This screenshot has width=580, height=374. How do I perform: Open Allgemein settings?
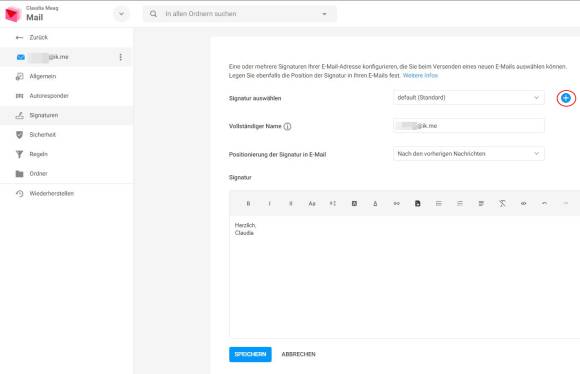point(67,76)
